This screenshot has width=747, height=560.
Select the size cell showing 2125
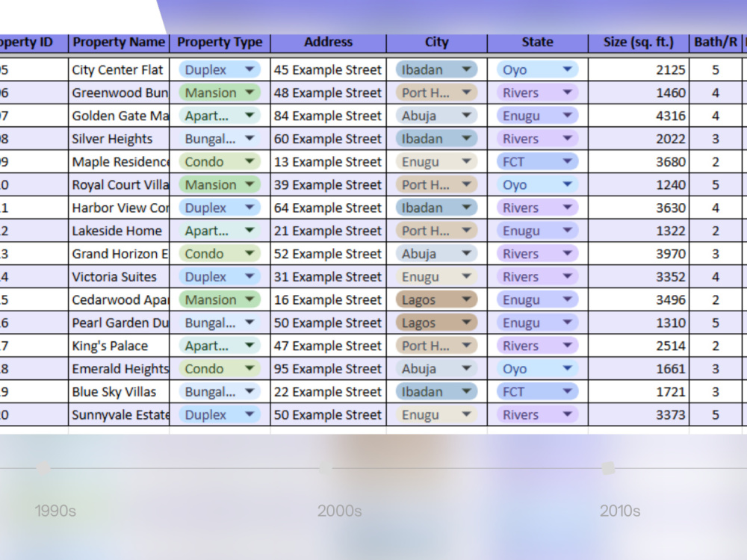click(x=639, y=70)
